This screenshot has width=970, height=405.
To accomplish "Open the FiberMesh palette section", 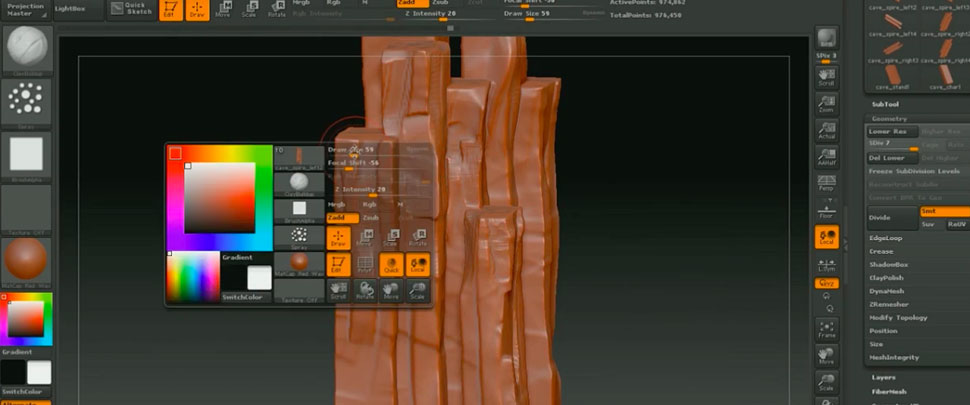I will pyautogui.click(x=889, y=391).
